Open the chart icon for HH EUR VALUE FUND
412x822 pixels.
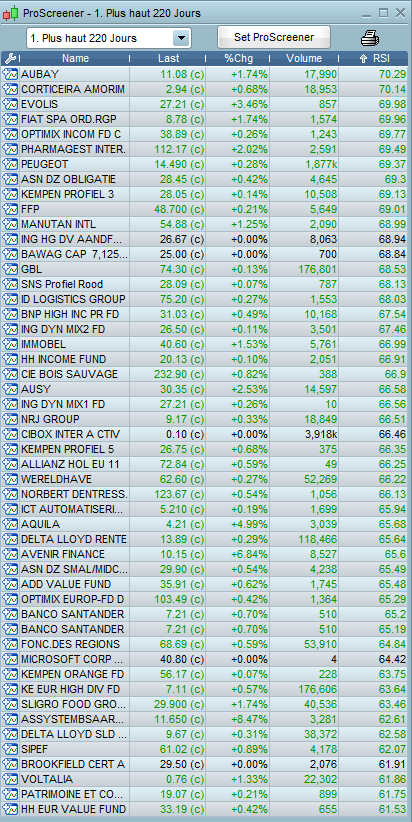pyautogui.click(x=10, y=809)
